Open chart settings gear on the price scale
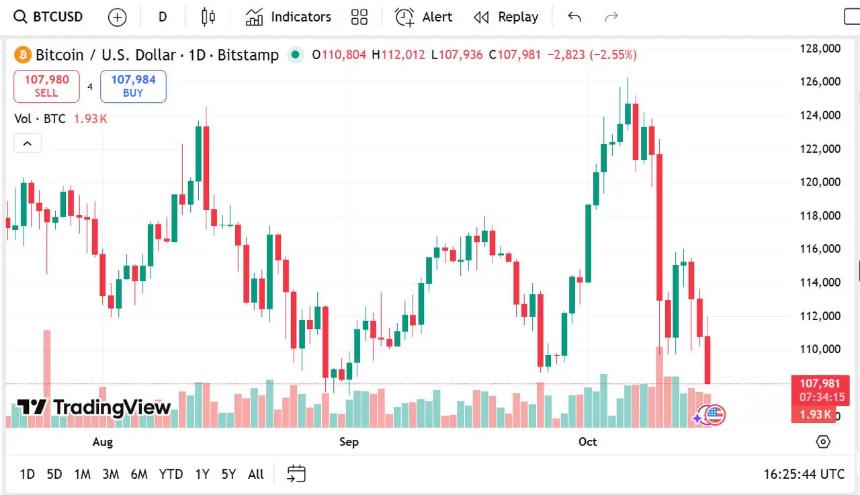 pyautogui.click(x=823, y=441)
